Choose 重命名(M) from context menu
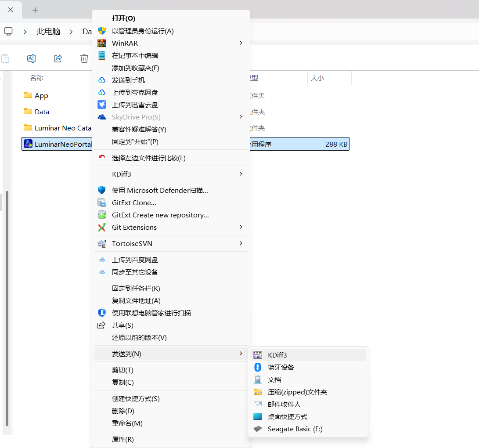This screenshot has width=479, height=448. point(171,423)
